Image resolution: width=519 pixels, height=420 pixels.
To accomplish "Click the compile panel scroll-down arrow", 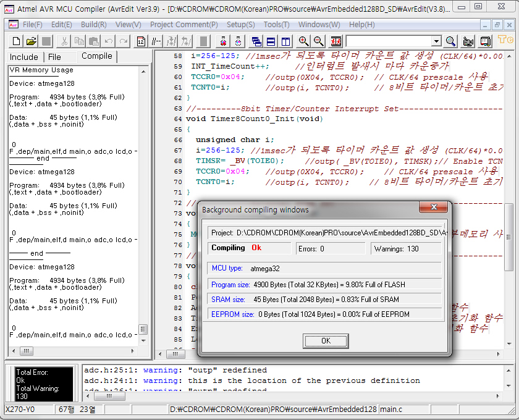I will pyautogui.click(x=143, y=340).
